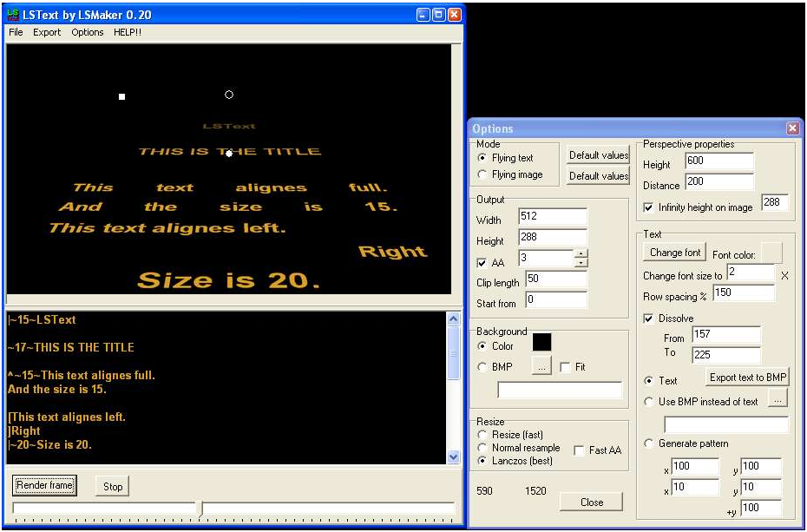The image size is (807, 532).
Task: Click the perspective Height field
Action: coord(719,161)
